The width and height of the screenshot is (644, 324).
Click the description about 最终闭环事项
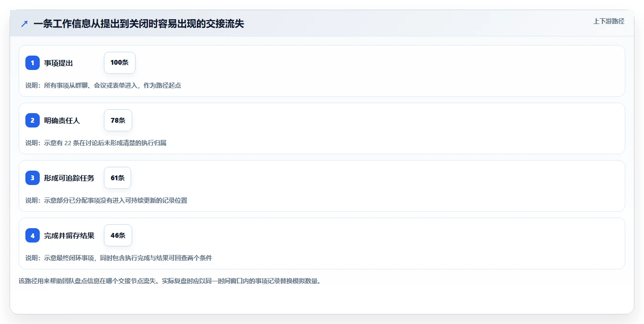coord(119,258)
